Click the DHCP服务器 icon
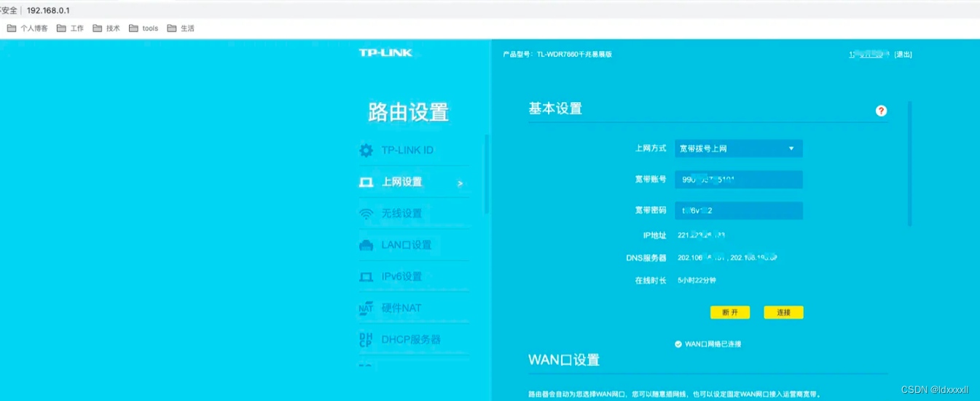This screenshot has width=980, height=401. coord(366,340)
